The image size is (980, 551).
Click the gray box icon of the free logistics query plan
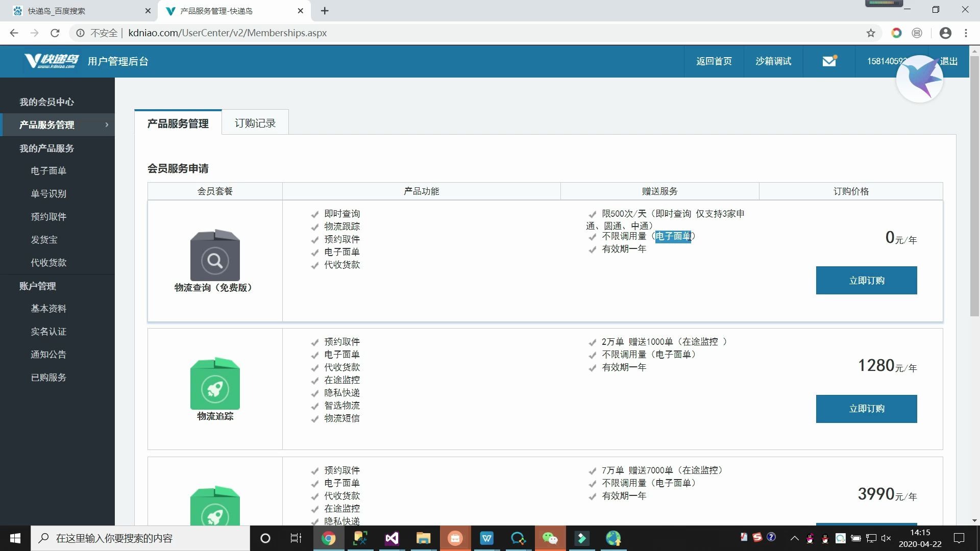point(215,255)
